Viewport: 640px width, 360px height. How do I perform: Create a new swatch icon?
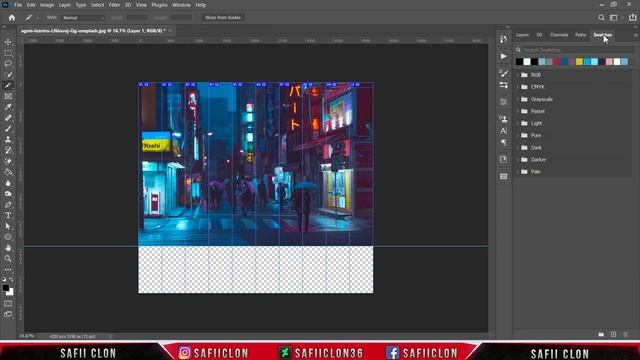tap(613, 334)
